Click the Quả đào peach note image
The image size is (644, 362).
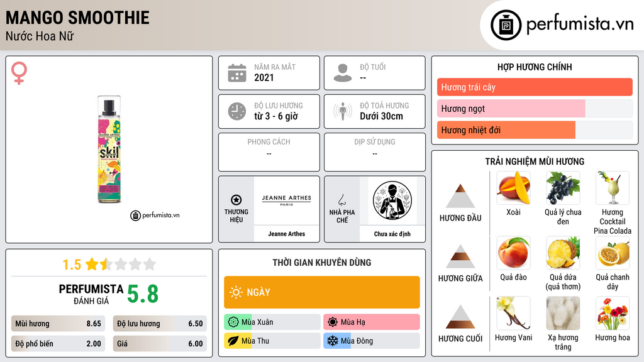(513, 253)
